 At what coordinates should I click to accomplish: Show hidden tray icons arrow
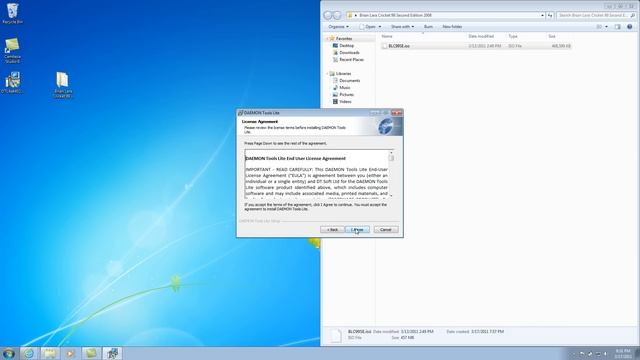(573, 354)
